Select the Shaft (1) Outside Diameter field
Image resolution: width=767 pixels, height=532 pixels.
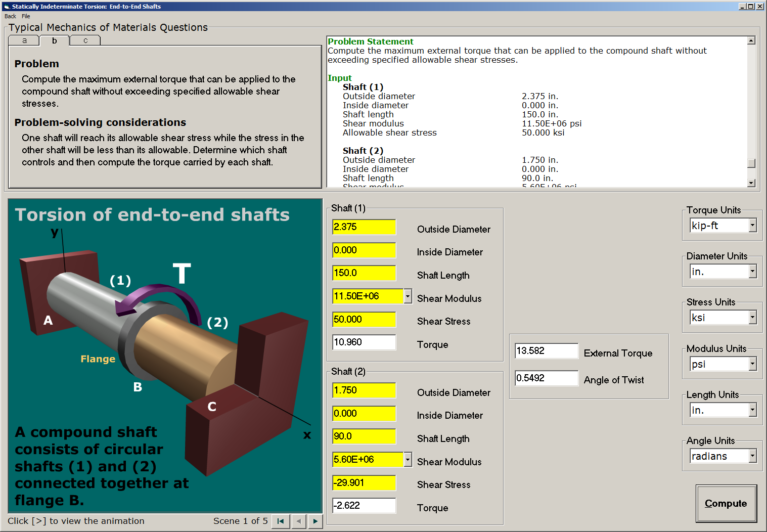[364, 227]
